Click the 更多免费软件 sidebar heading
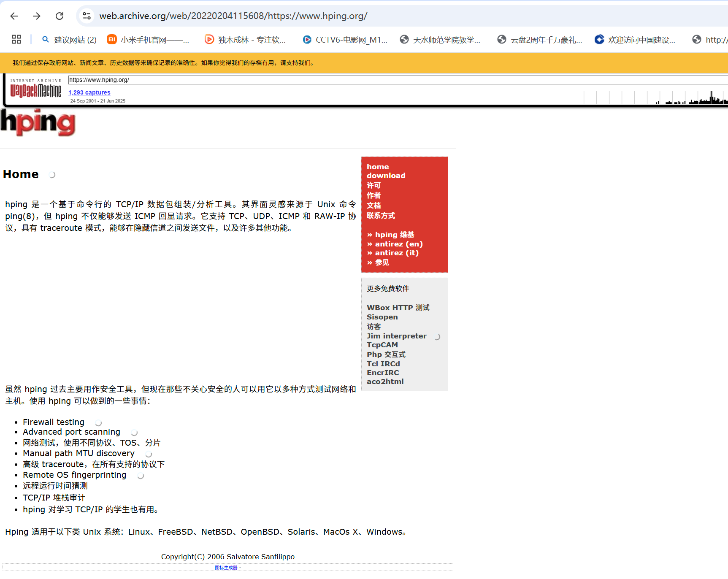This screenshot has height=579, width=728. (x=388, y=289)
